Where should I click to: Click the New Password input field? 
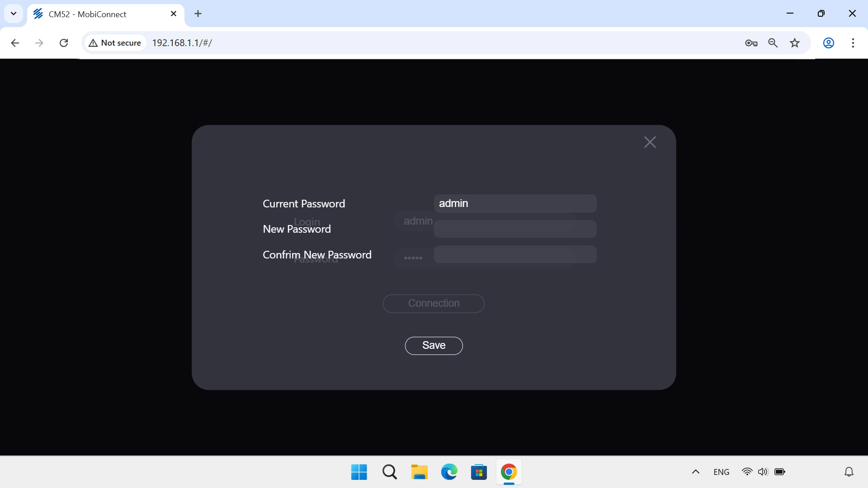pyautogui.click(x=515, y=230)
